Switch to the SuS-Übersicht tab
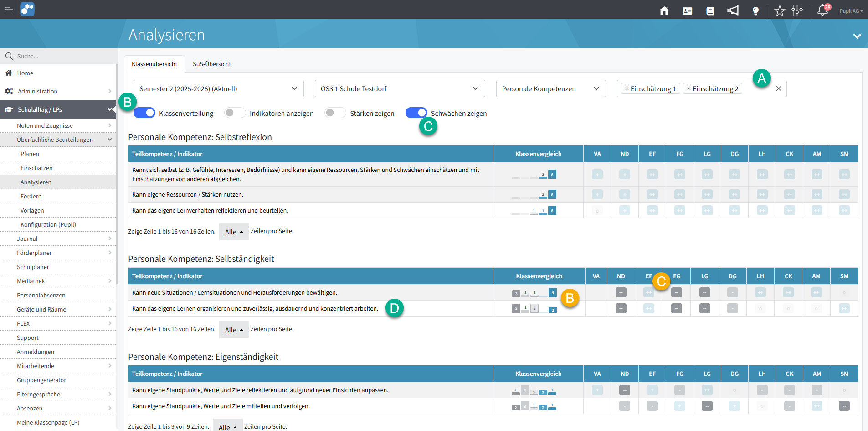The width and height of the screenshot is (868, 431). [x=212, y=64]
